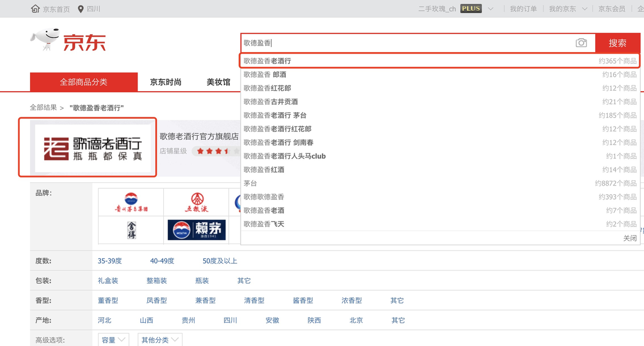Viewport: 644px width, 346px height.
Task: Click the PLUS membership badge
Action: click(x=471, y=9)
